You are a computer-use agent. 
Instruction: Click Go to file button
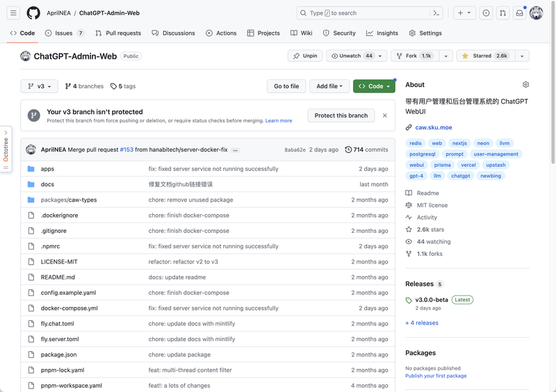[286, 86]
